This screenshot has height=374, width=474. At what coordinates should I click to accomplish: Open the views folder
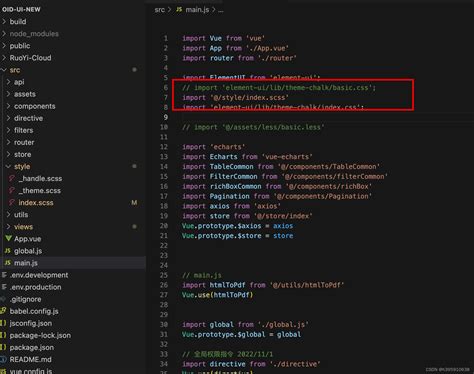click(23, 227)
